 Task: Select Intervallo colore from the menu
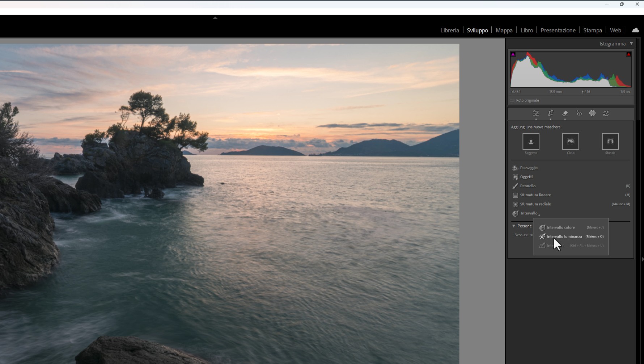pyautogui.click(x=561, y=227)
